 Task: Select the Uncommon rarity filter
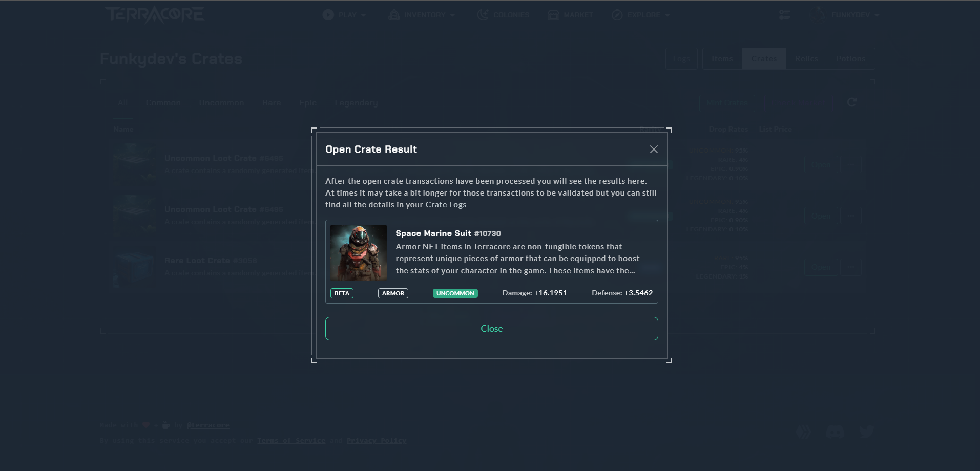[x=221, y=103]
